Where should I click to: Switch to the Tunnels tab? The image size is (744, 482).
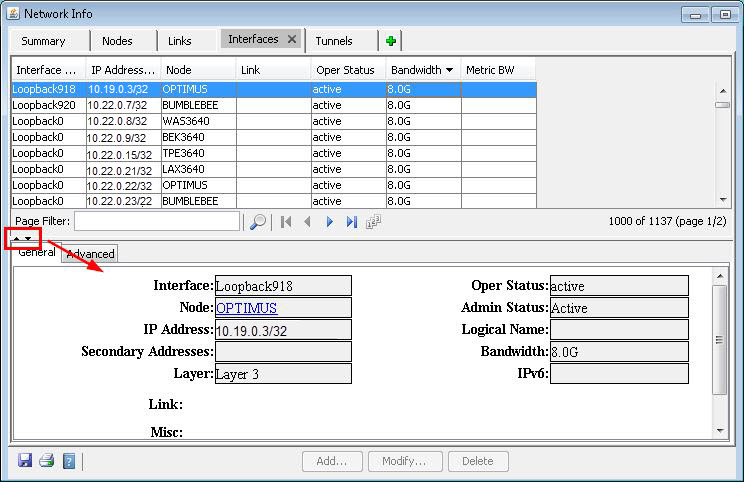point(334,41)
